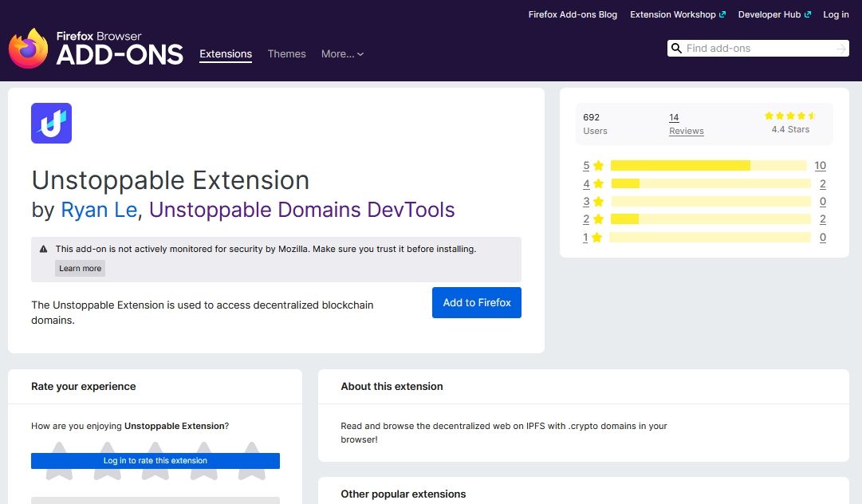This screenshot has width=862, height=504.
Task: Click the search arrow submit icon
Action: (840, 49)
